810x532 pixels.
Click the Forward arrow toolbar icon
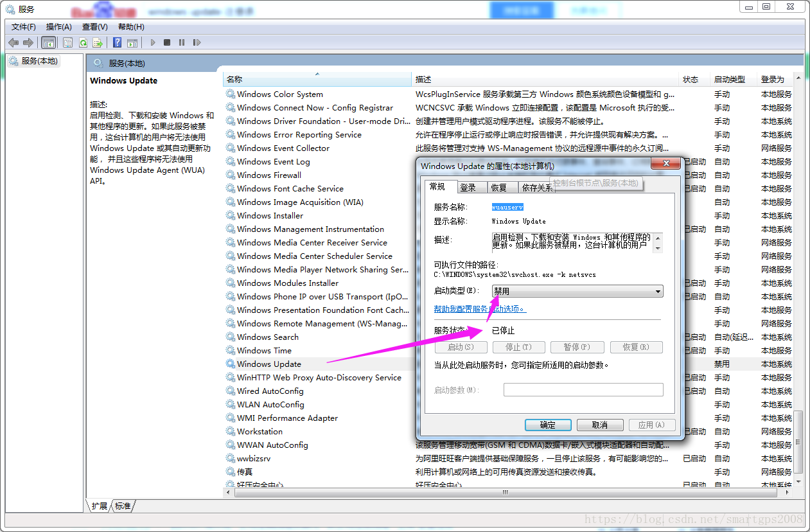[x=28, y=42]
